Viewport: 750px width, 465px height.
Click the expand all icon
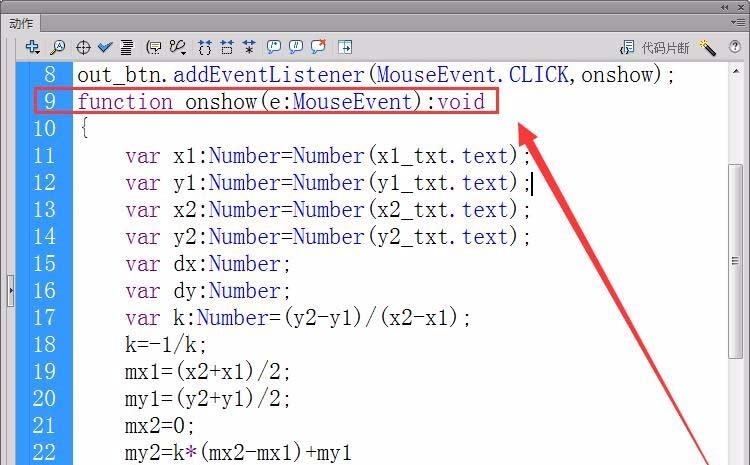tap(249, 47)
